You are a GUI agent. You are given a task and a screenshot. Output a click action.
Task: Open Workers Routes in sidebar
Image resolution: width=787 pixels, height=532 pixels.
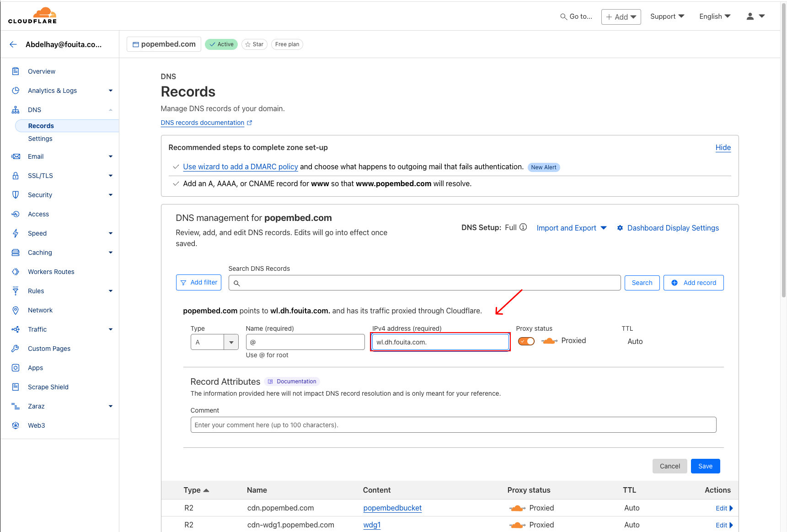(x=51, y=272)
